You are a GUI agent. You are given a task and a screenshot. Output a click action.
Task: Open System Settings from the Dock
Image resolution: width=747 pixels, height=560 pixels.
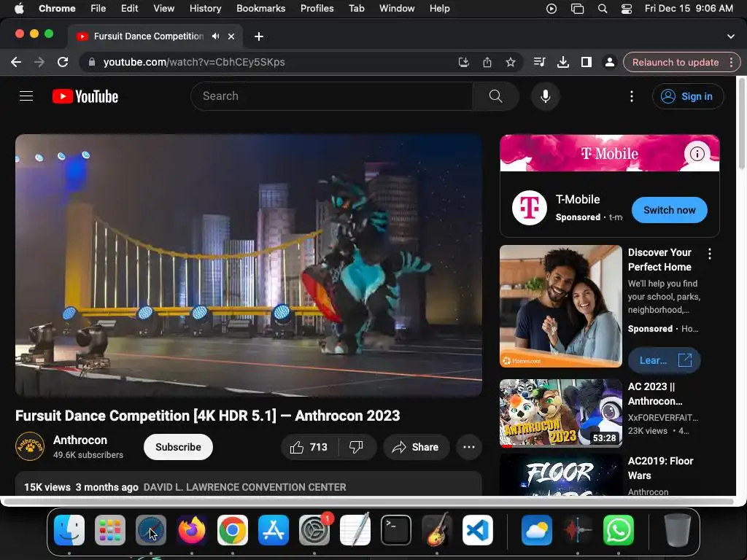point(314,530)
